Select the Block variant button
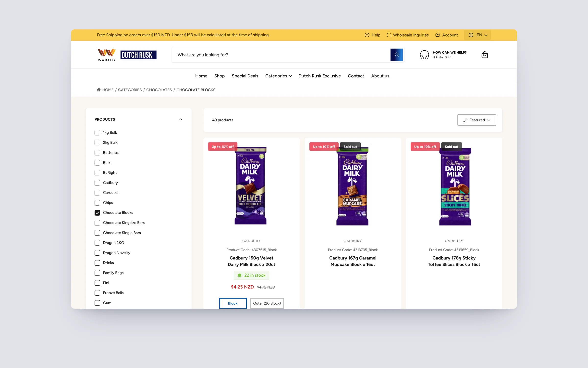 (233, 303)
